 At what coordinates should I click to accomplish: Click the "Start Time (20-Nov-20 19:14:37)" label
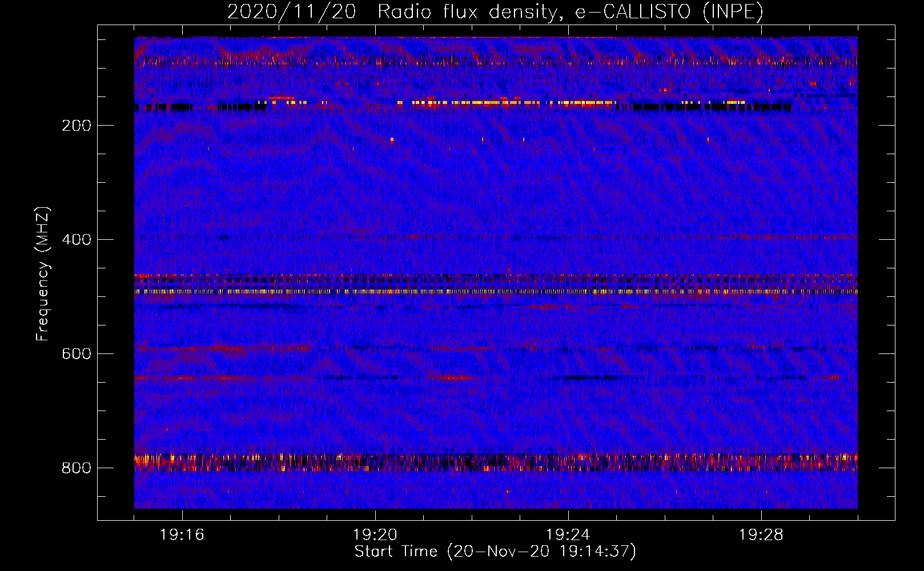coord(495,552)
